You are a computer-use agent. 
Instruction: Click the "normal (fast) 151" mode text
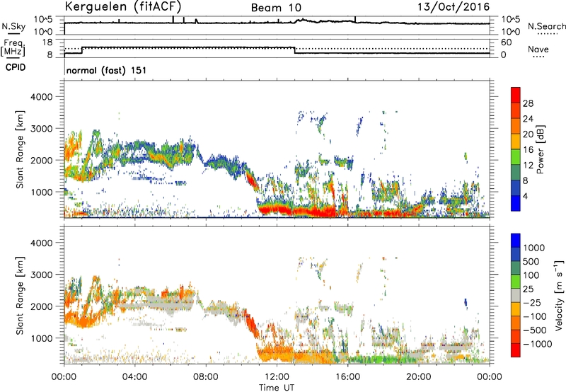click(x=107, y=70)
